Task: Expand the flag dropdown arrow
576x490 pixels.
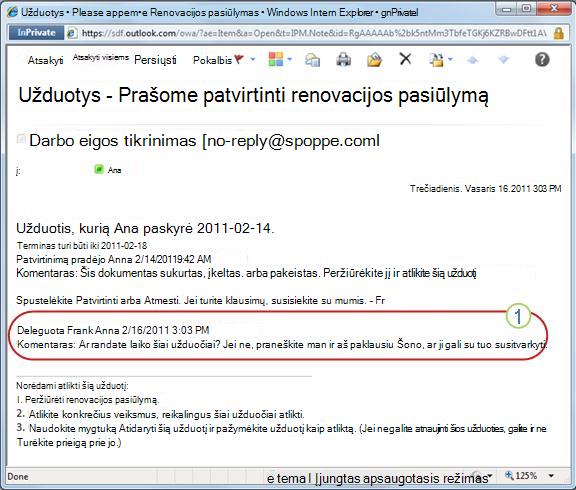Action: (x=253, y=59)
